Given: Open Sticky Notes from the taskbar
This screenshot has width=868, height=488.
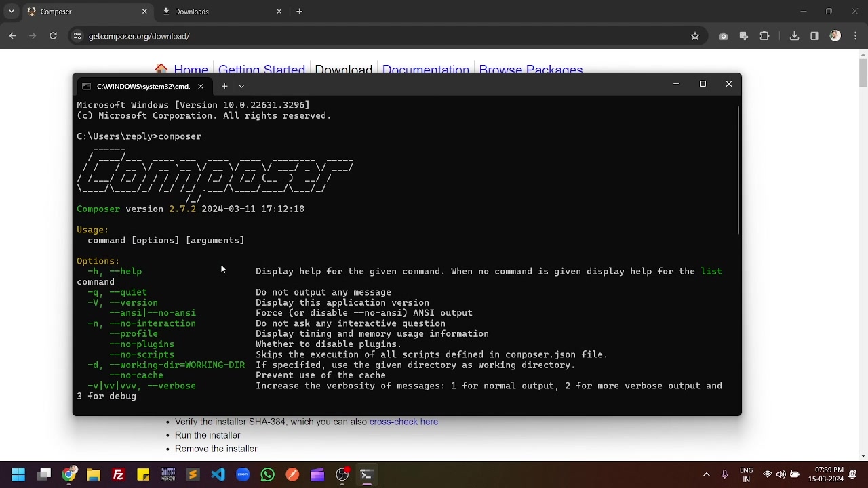Looking at the screenshot, I should [x=143, y=474].
